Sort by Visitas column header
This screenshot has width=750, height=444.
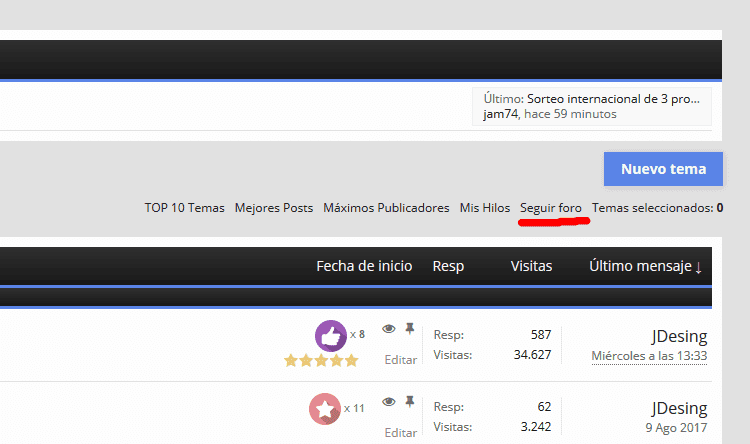[x=531, y=266]
